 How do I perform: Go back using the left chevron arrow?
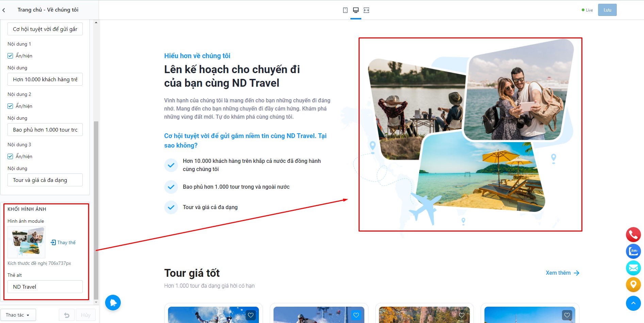click(4, 10)
